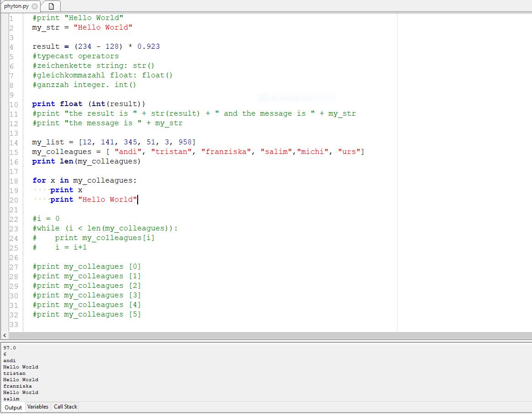Screen dimensions: 532x414
Task: Select the Output tab
Action: 13,408
